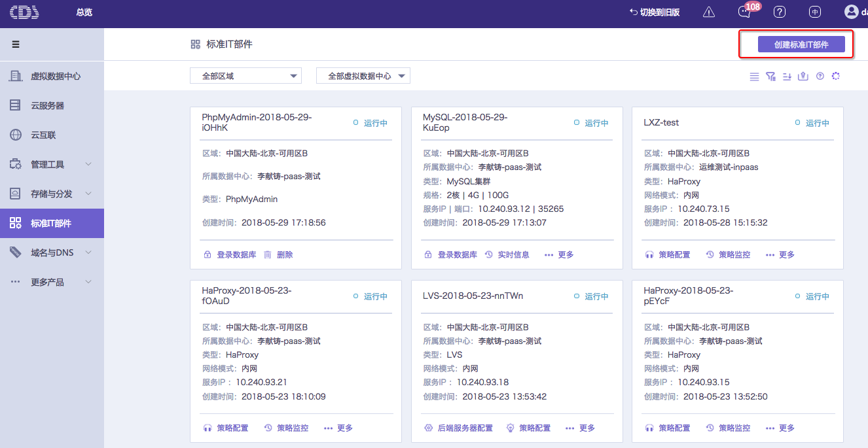Screen dimensions: 868x448
Task: Click the LXZ-test card title
Action: (x=661, y=122)
